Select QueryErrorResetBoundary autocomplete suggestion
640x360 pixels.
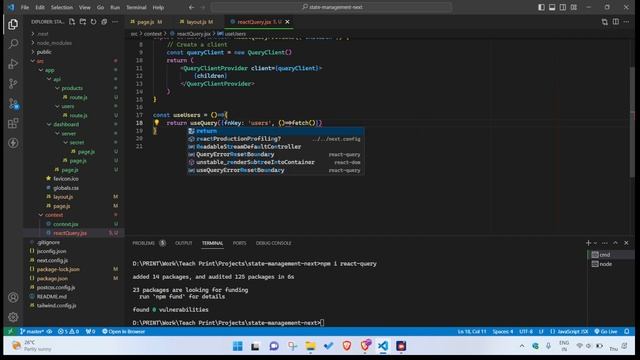(276, 154)
